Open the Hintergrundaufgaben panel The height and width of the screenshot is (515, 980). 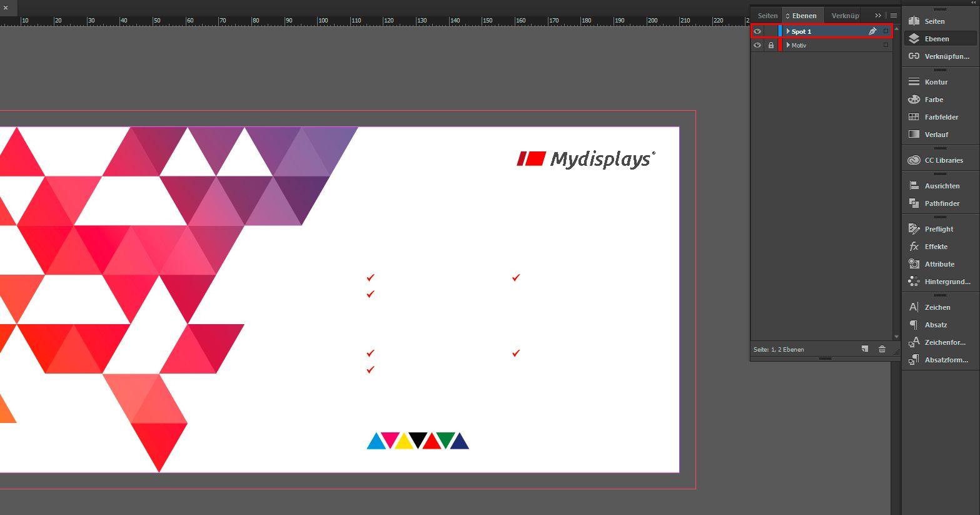point(940,282)
